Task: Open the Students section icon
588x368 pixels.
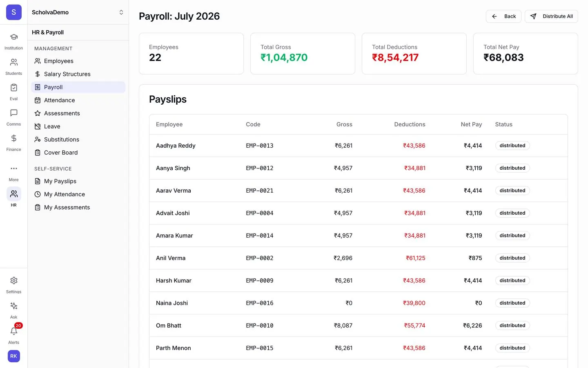Action: (13, 63)
